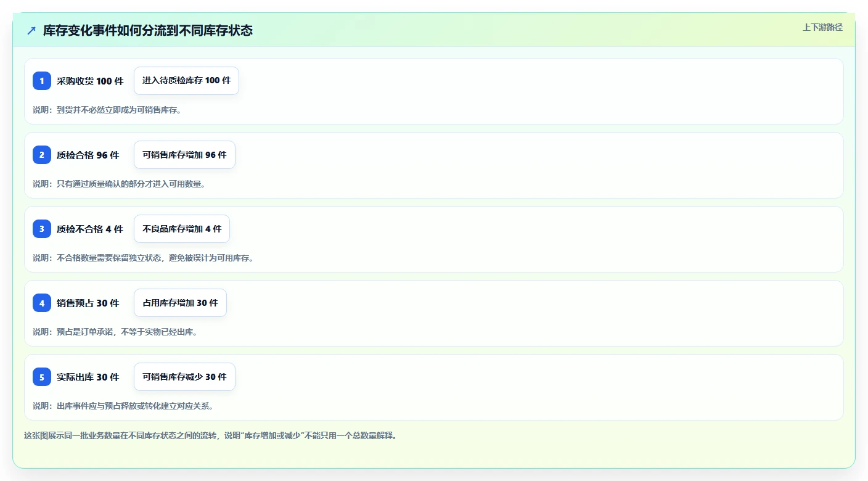Click the 可销售库存减少 30 件 chip
Image resolution: width=868 pixels, height=481 pixels.
click(x=184, y=377)
